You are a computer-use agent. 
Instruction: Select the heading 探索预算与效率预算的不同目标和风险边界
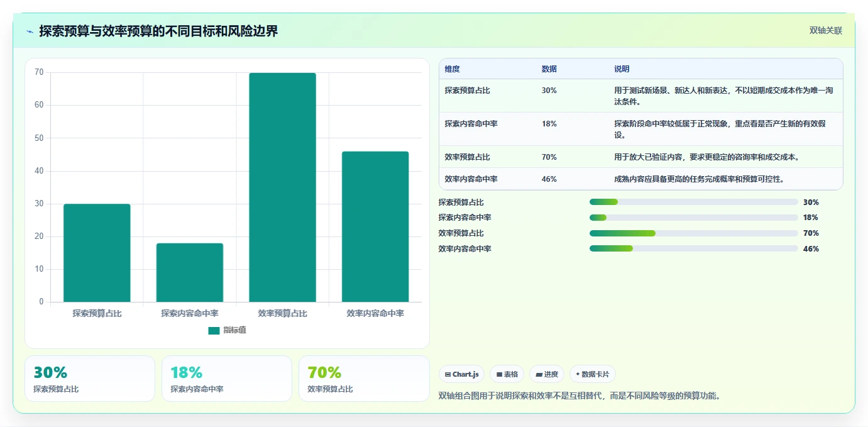[158, 31]
